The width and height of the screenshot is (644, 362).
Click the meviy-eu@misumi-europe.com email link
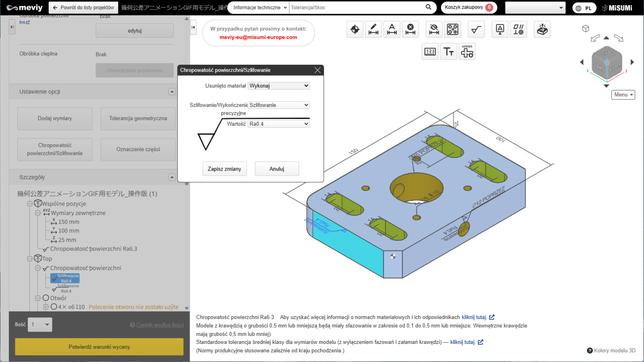(x=258, y=37)
